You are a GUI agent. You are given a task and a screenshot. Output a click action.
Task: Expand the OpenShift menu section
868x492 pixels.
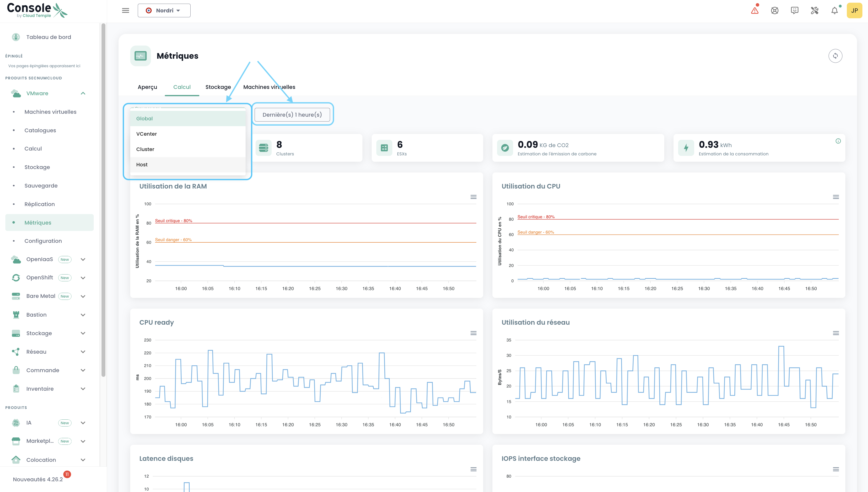[x=83, y=278]
